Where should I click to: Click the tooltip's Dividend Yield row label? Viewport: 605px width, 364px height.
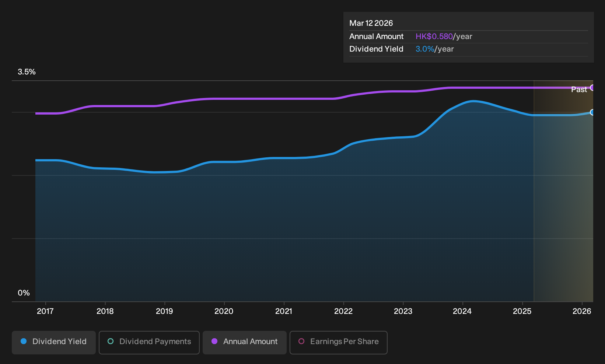(x=376, y=49)
